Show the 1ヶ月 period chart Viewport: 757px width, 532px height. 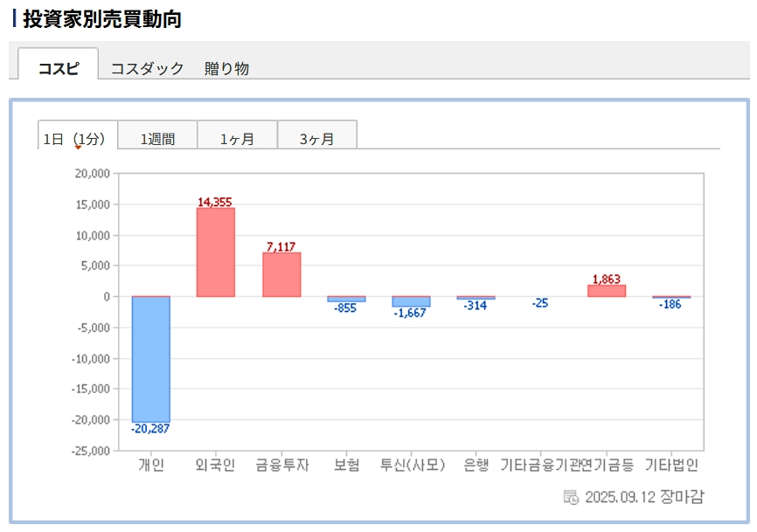coord(237,137)
